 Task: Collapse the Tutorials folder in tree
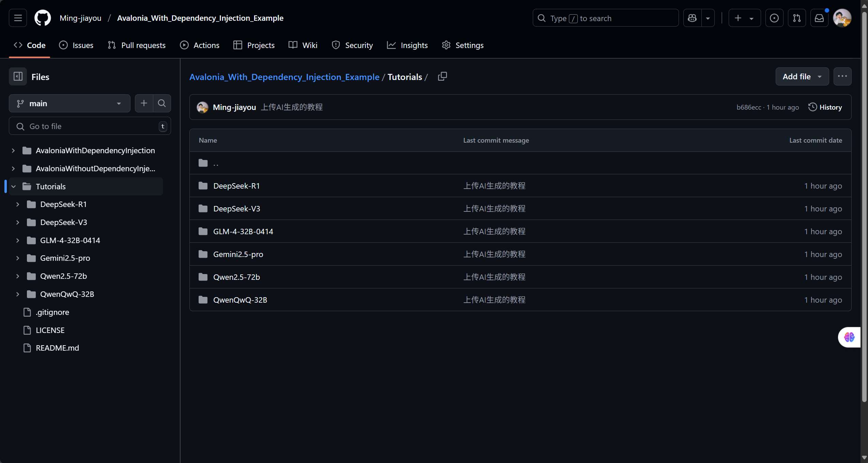(14, 187)
